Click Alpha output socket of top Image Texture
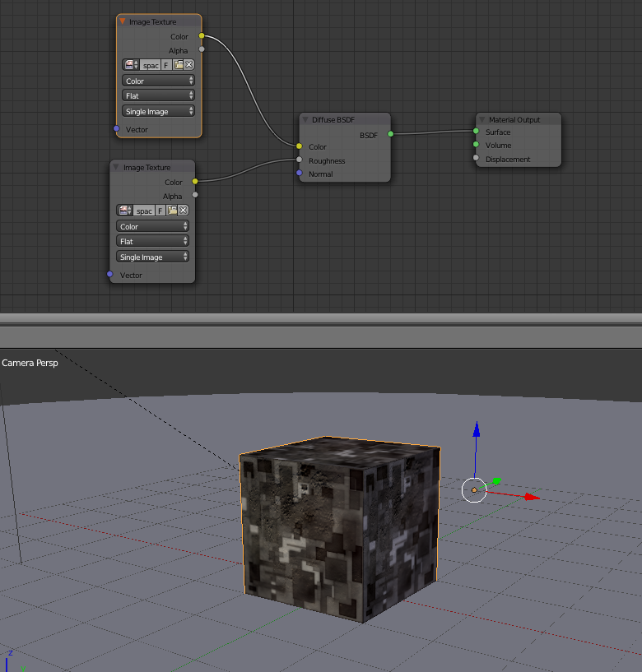 pyautogui.click(x=202, y=49)
